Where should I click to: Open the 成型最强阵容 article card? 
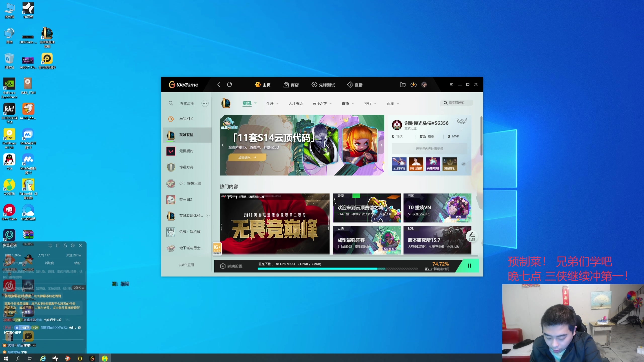coord(367,240)
